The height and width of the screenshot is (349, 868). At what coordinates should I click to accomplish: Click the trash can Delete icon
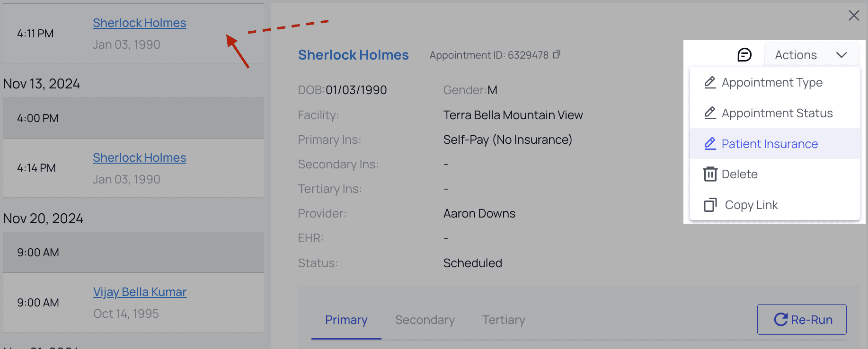point(710,174)
